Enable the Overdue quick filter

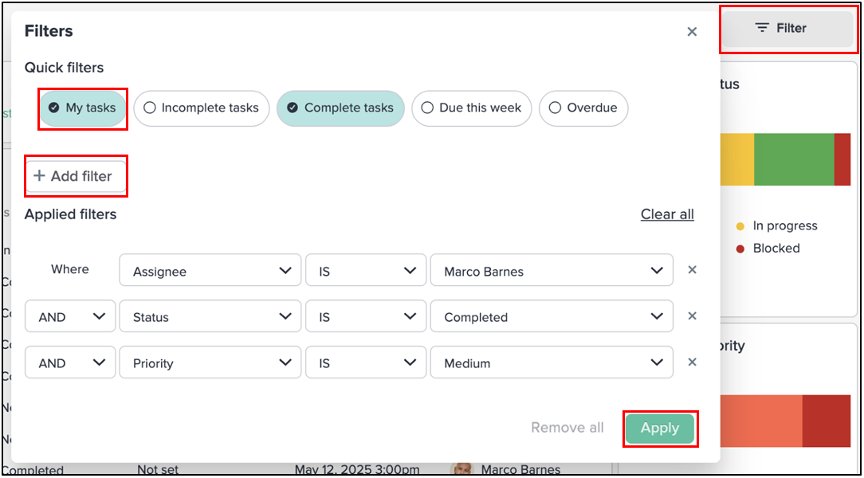tap(584, 108)
